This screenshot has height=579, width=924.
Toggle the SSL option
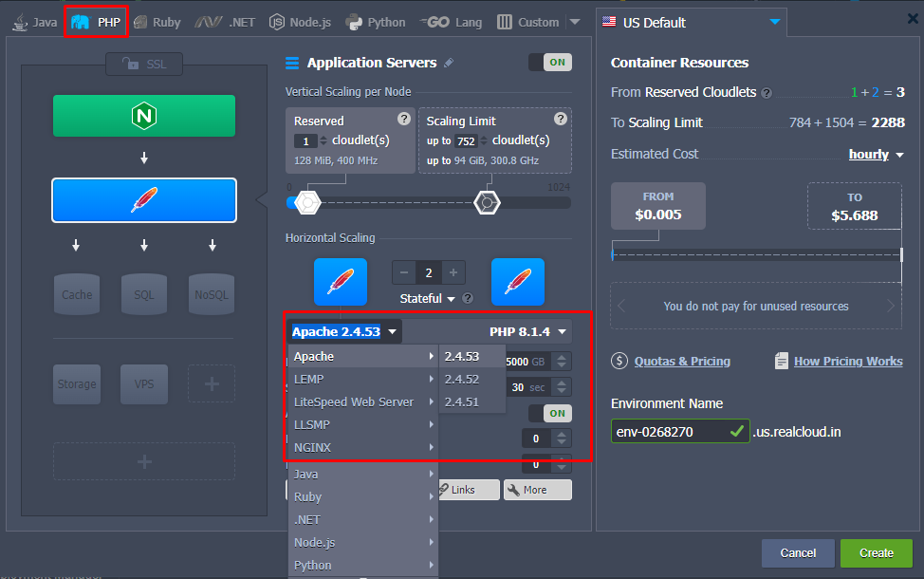[144, 65]
